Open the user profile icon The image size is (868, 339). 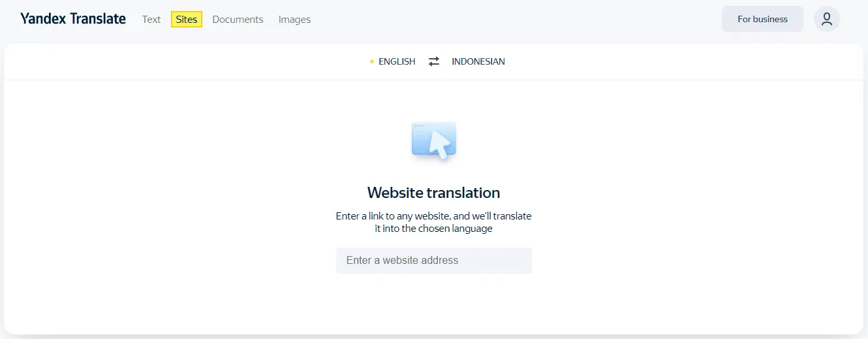coord(827,19)
